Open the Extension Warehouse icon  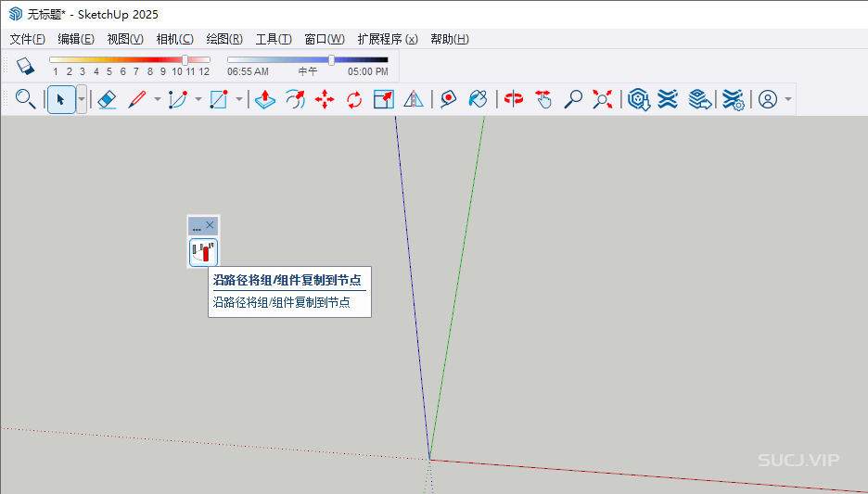point(669,99)
